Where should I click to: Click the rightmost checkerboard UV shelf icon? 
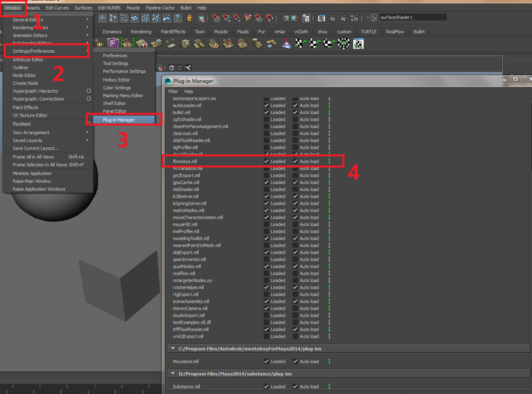pyautogui.click(x=358, y=43)
